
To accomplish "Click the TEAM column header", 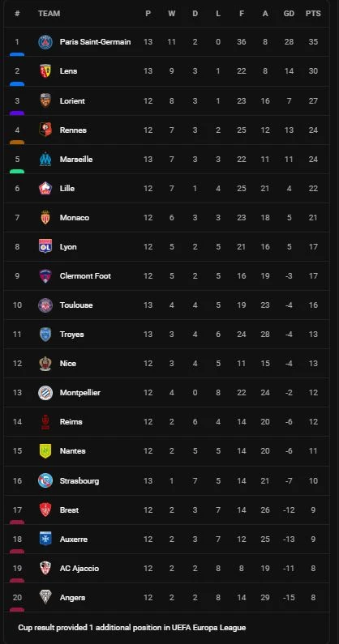I will tap(49, 14).
